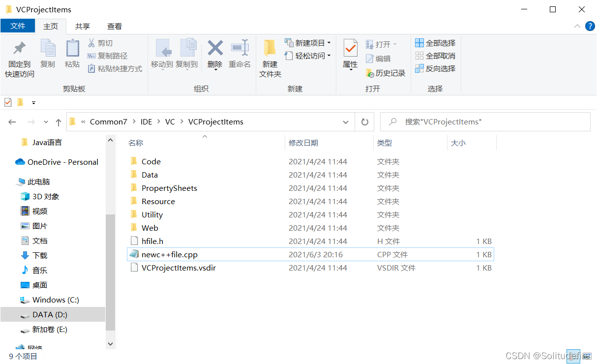The image size is (597, 364).
Task: Click Common7 in the address path
Action: pos(109,122)
